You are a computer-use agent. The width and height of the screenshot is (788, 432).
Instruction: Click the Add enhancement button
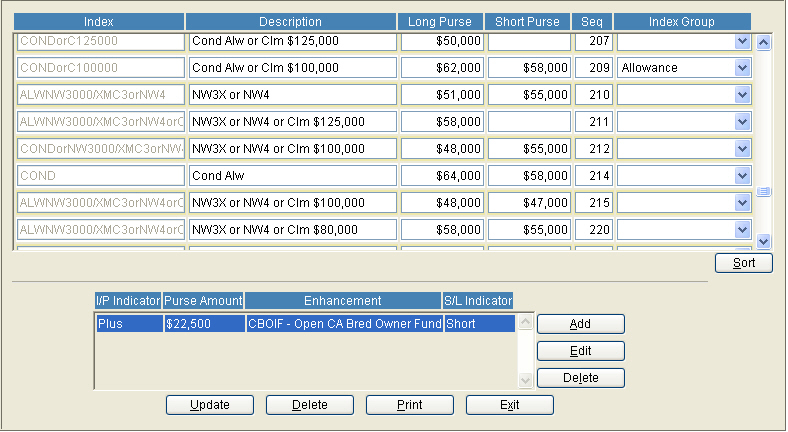coord(580,324)
